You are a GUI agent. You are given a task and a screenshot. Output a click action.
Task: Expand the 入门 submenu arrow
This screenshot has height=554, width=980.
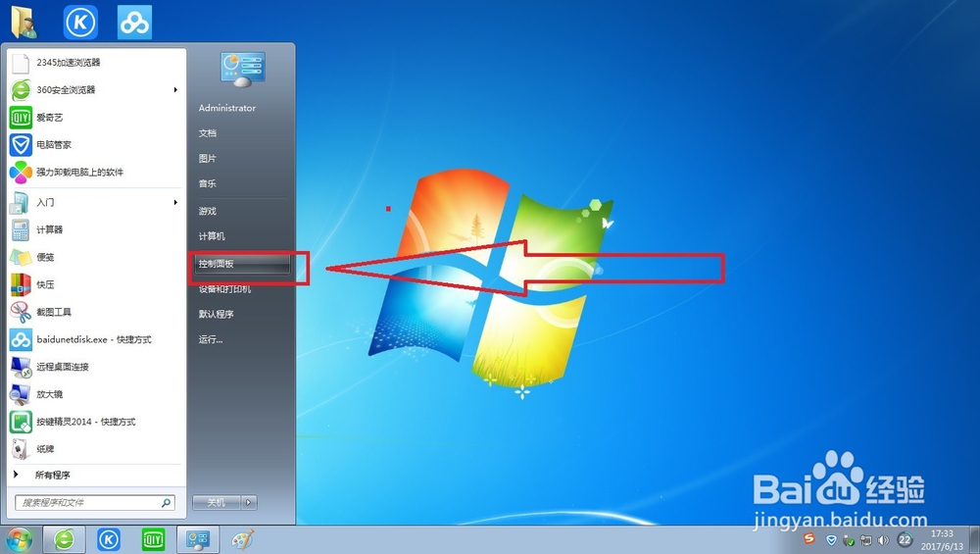[175, 203]
